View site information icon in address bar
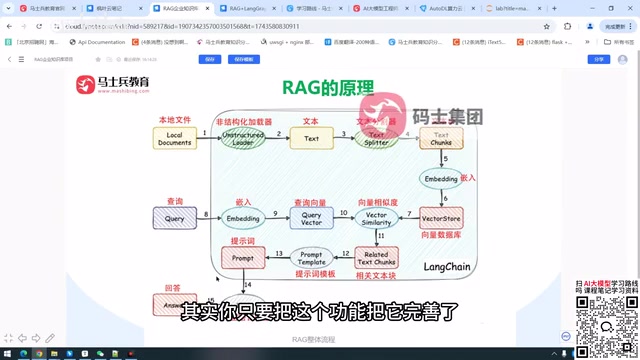The height and width of the screenshot is (360, 640). pos(57,26)
